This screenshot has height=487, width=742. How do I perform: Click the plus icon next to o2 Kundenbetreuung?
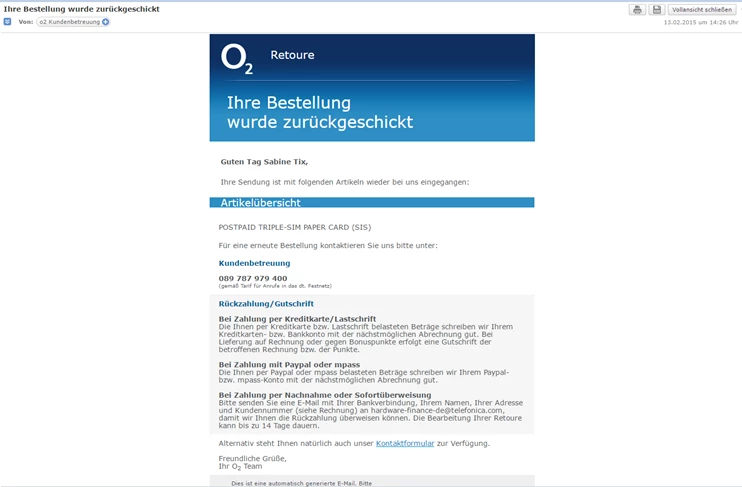tap(106, 22)
